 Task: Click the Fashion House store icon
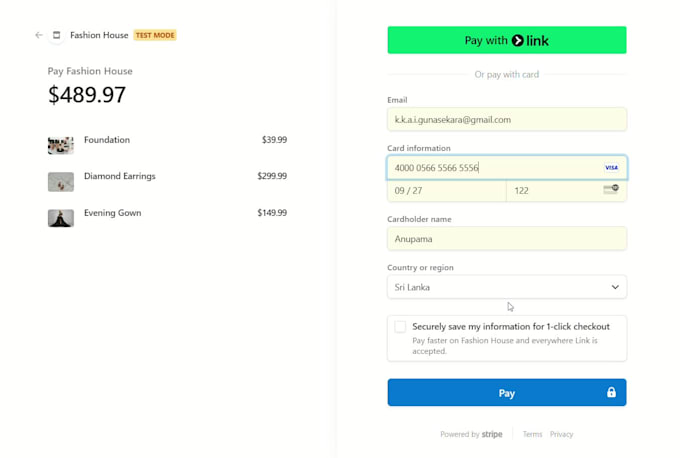[x=57, y=35]
